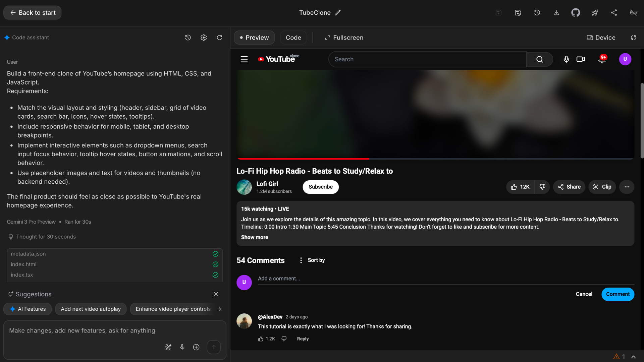Click the rocket deploy icon

595,12
